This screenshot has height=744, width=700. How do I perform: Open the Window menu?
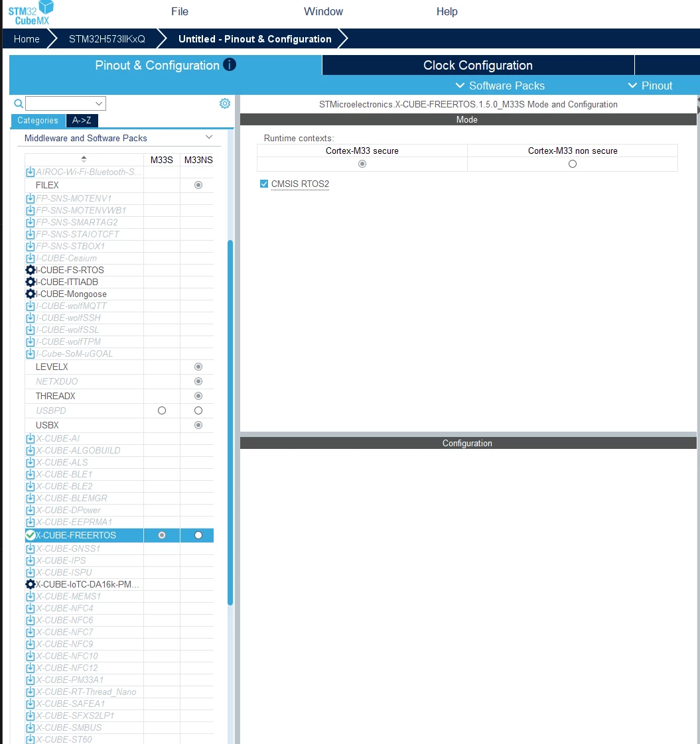pos(323,11)
